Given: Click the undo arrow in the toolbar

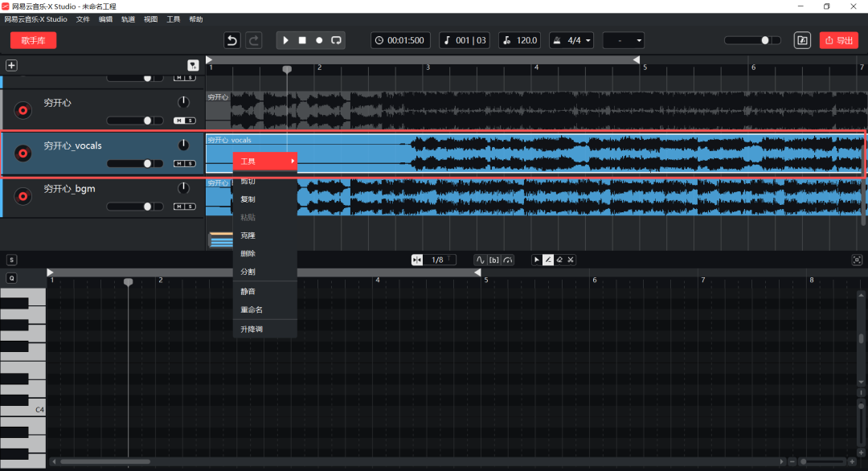Looking at the screenshot, I should tap(232, 40).
